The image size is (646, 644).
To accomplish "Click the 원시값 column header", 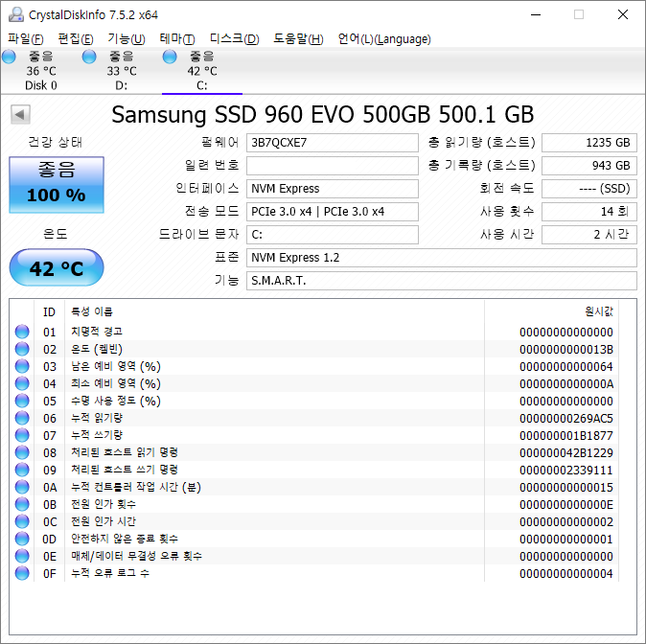I will coord(552,311).
